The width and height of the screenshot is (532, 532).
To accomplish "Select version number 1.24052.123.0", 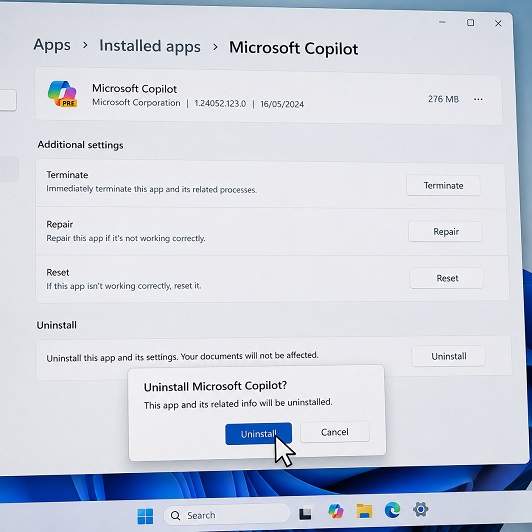I will (x=220, y=103).
